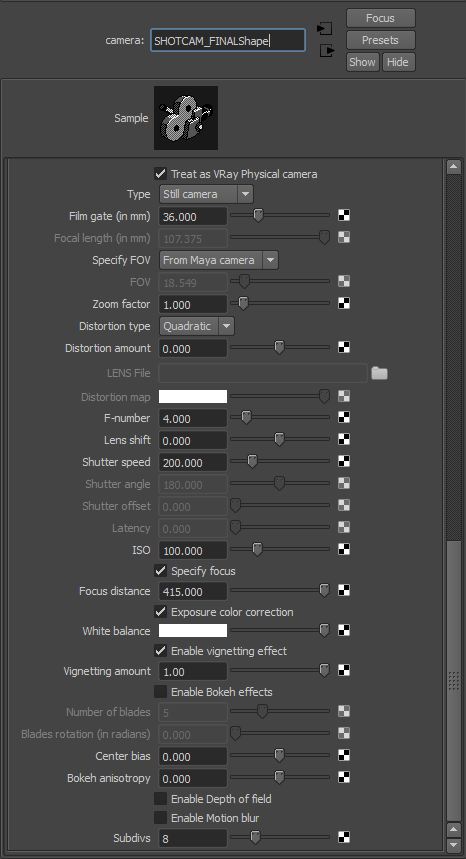Click the Focus distance field 415.000
Viewport: 466px width, 859px height.
click(193, 591)
